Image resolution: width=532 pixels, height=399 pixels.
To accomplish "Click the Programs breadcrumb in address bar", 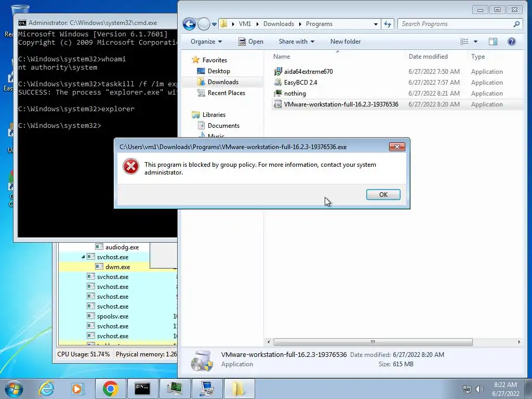I will [x=319, y=24].
